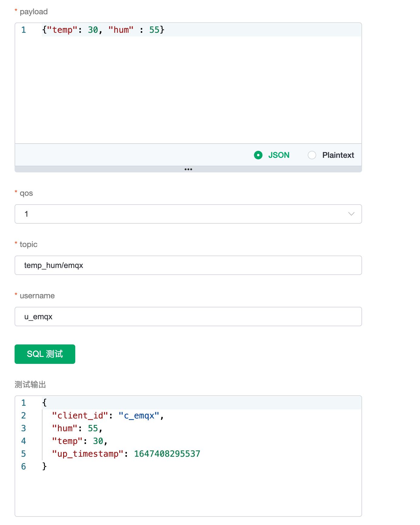Click the opening brace in test output

pyautogui.click(x=45, y=403)
